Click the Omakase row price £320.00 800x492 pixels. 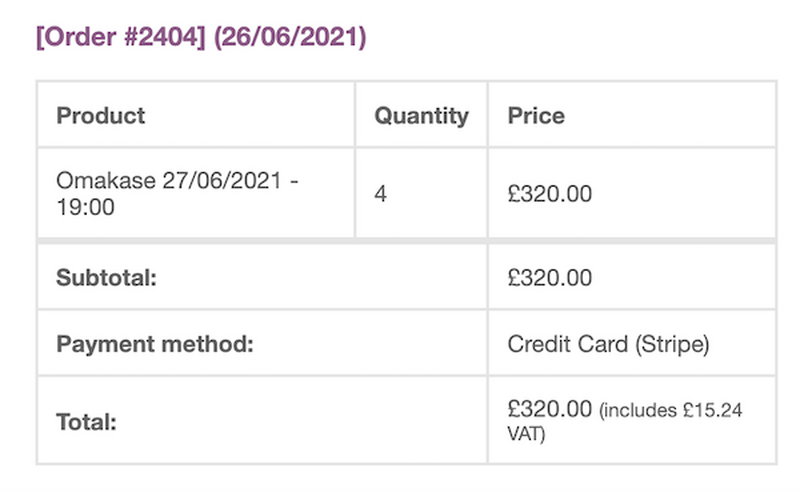(x=550, y=194)
